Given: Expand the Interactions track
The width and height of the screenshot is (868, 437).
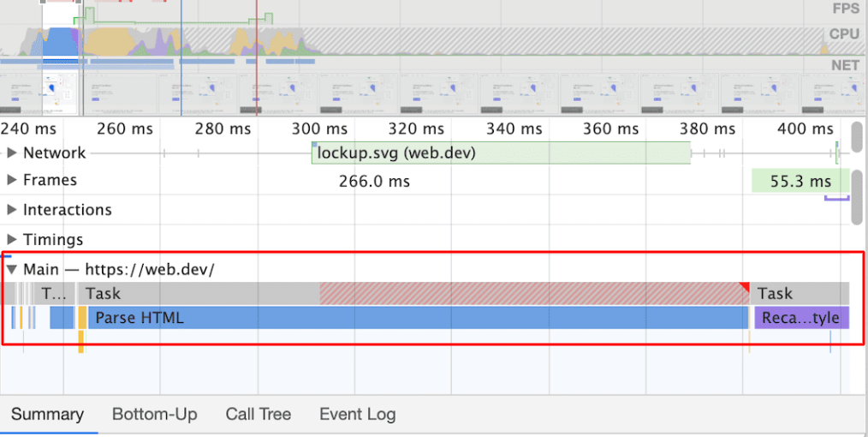Looking at the screenshot, I should 12,210.
